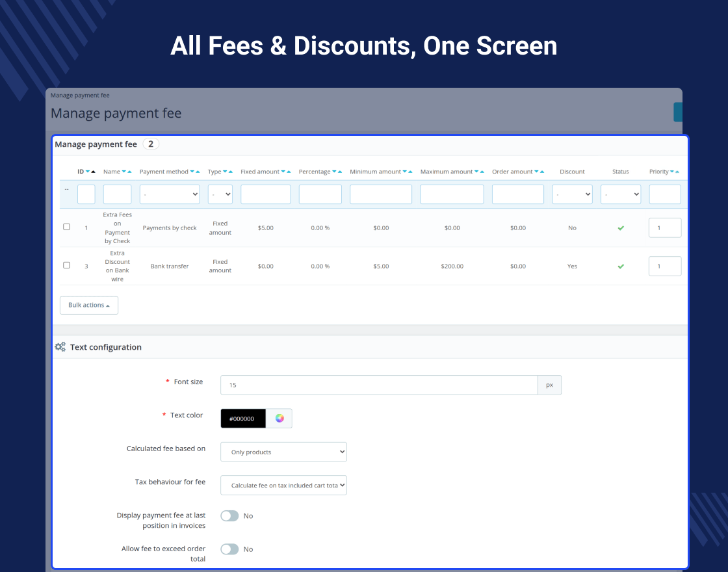Sort Type column ascending arrow

pos(231,172)
